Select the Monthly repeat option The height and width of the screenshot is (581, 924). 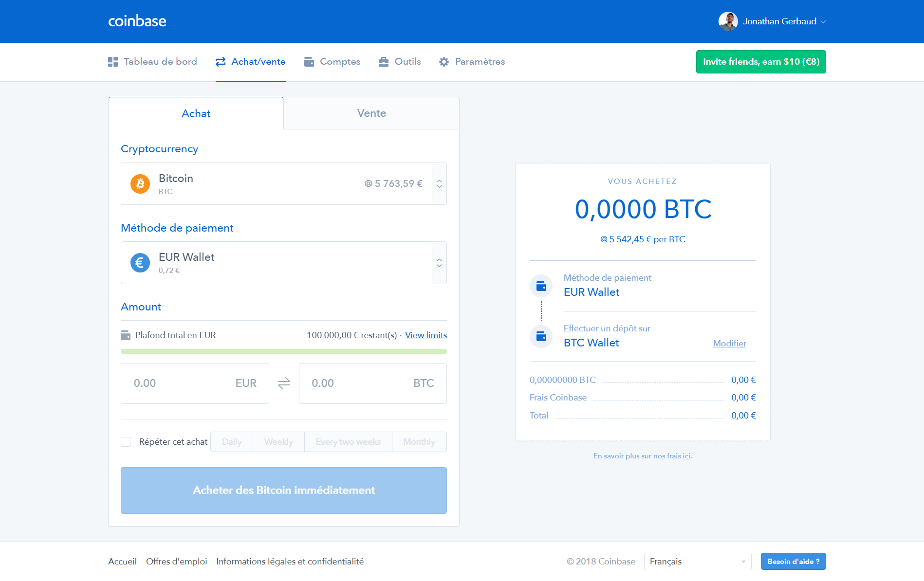(419, 442)
